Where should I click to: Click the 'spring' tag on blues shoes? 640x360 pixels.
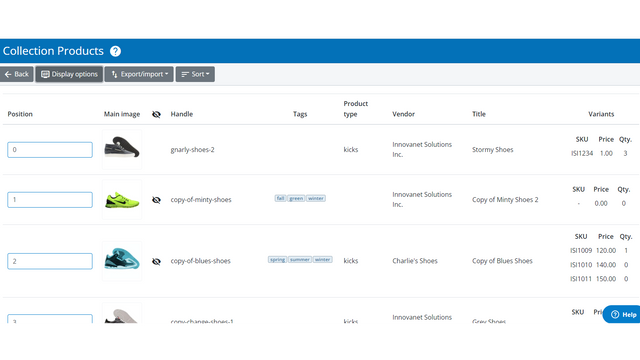[278, 260]
